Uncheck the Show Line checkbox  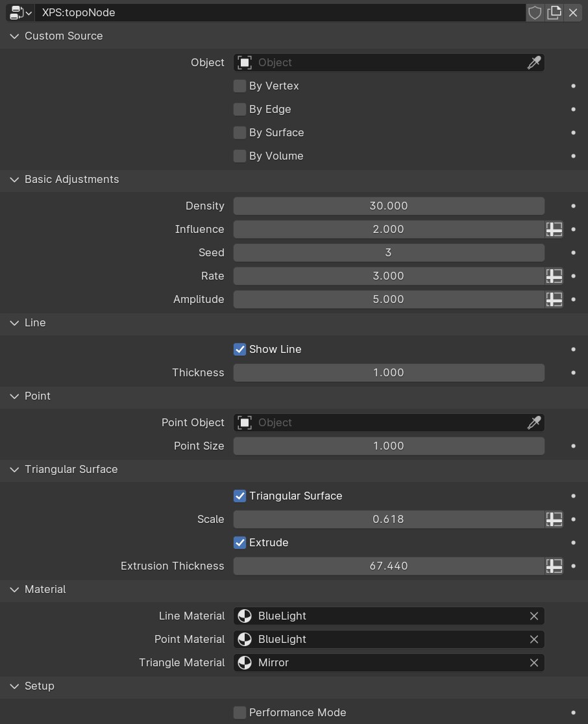click(x=239, y=349)
